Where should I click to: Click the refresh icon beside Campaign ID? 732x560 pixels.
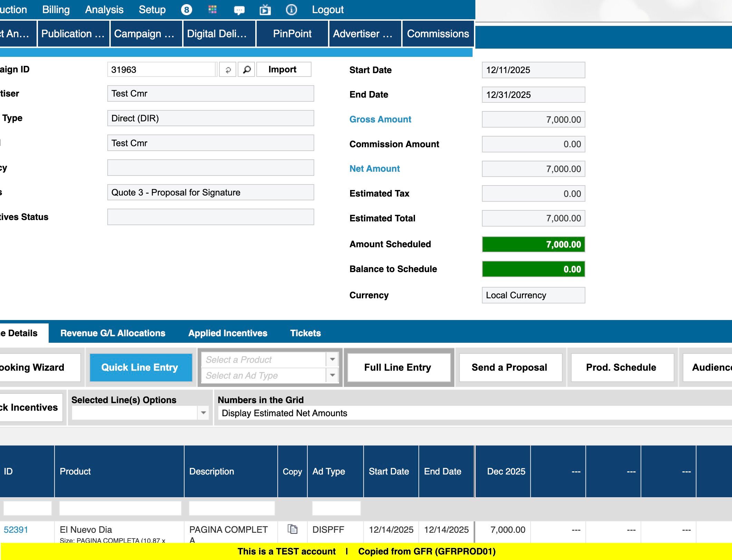(x=228, y=70)
